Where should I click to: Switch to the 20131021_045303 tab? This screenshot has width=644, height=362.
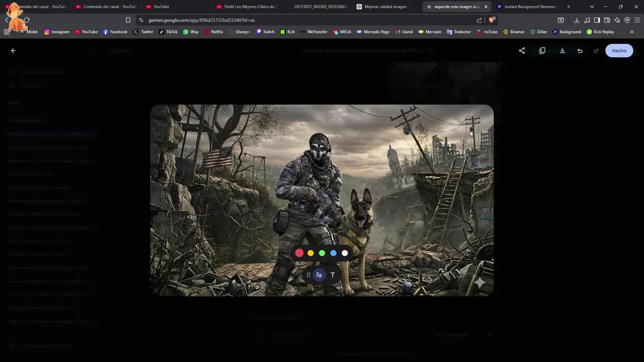tap(316, 7)
